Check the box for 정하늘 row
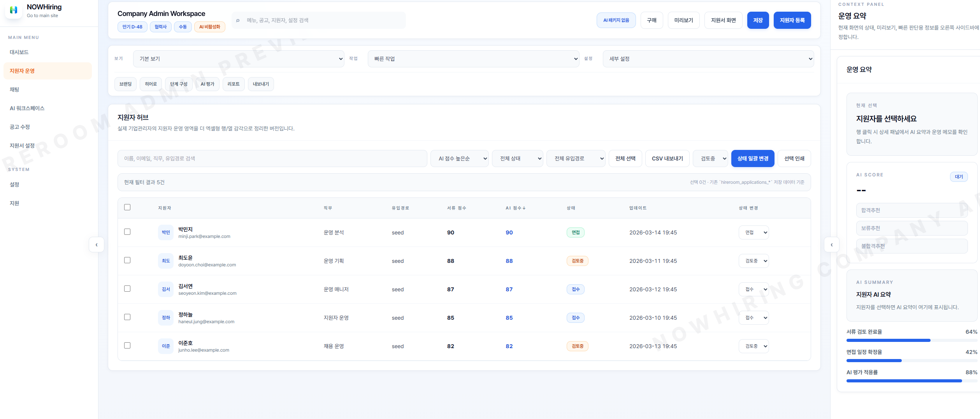 (x=127, y=317)
